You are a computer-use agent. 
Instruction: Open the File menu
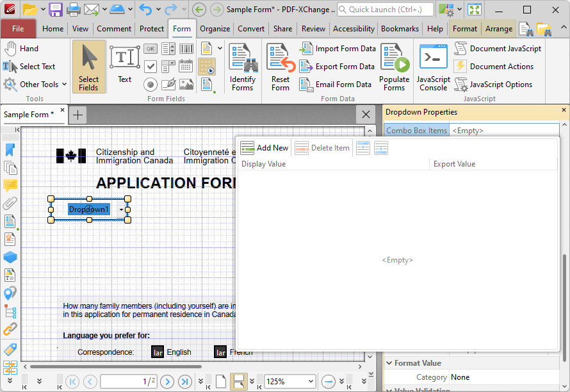point(18,29)
